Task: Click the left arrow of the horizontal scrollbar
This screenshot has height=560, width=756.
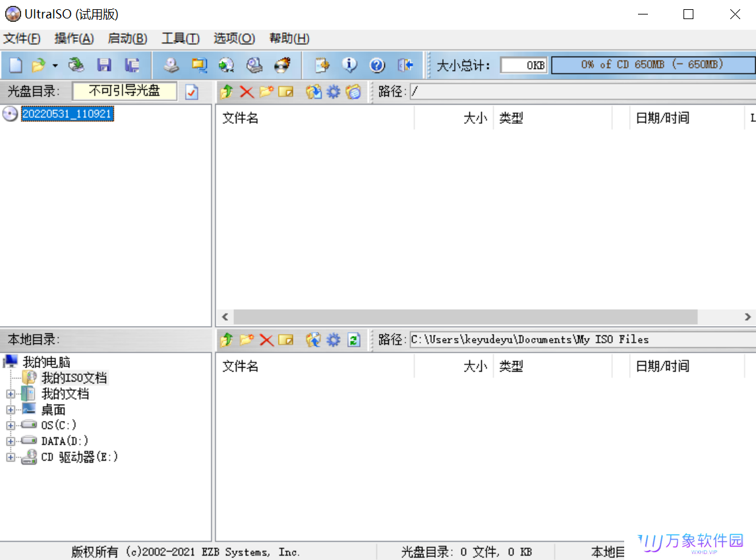Action: click(225, 317)
